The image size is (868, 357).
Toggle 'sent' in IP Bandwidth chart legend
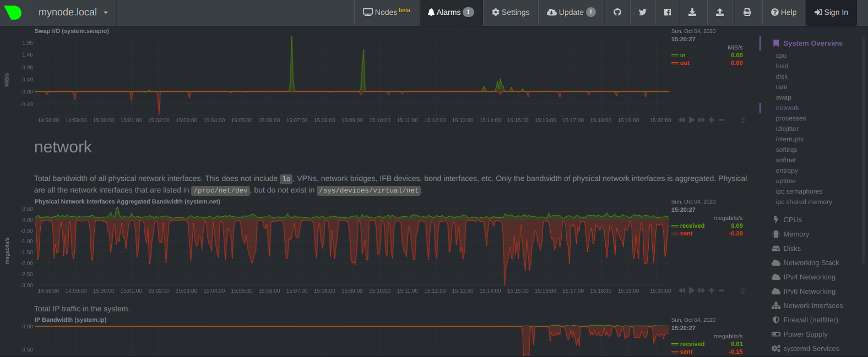686,351
